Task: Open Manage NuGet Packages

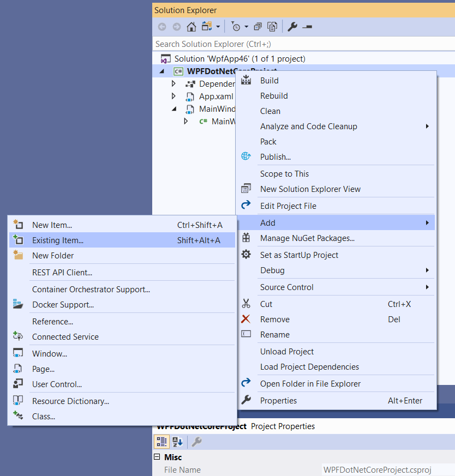Action: (x=307, y=239)
